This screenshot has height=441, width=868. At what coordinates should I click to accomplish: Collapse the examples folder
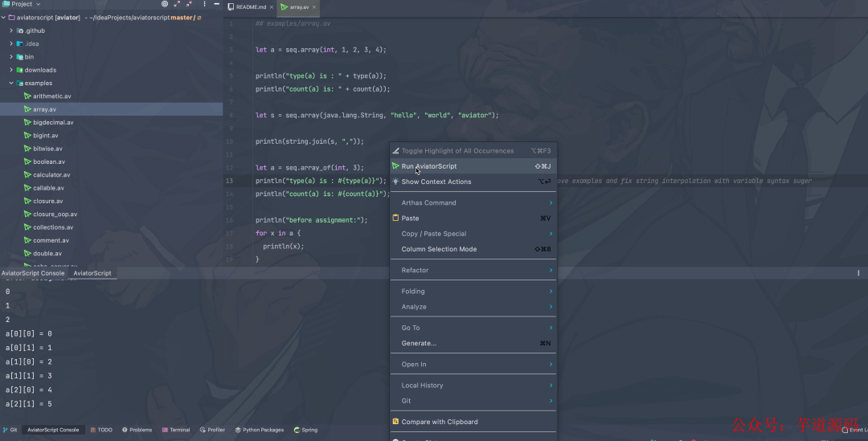(x=11, y=83)
